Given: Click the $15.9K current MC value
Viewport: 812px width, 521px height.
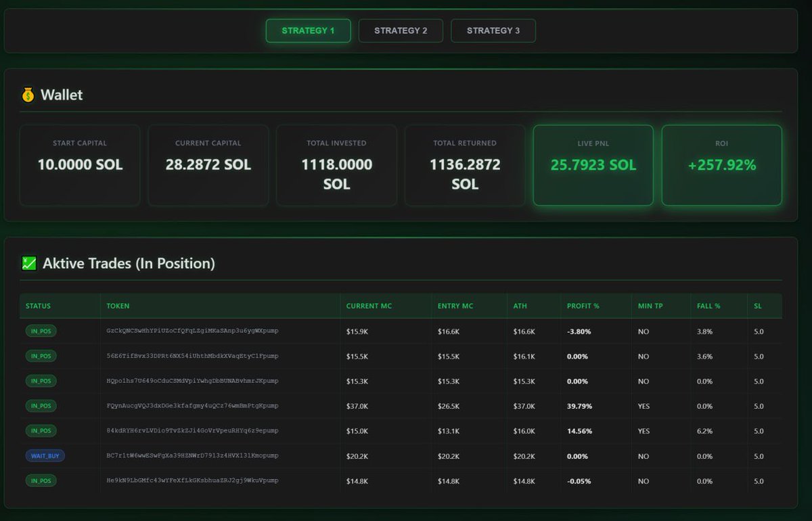Looking at the screenshot, I should (x=357, y=332).
